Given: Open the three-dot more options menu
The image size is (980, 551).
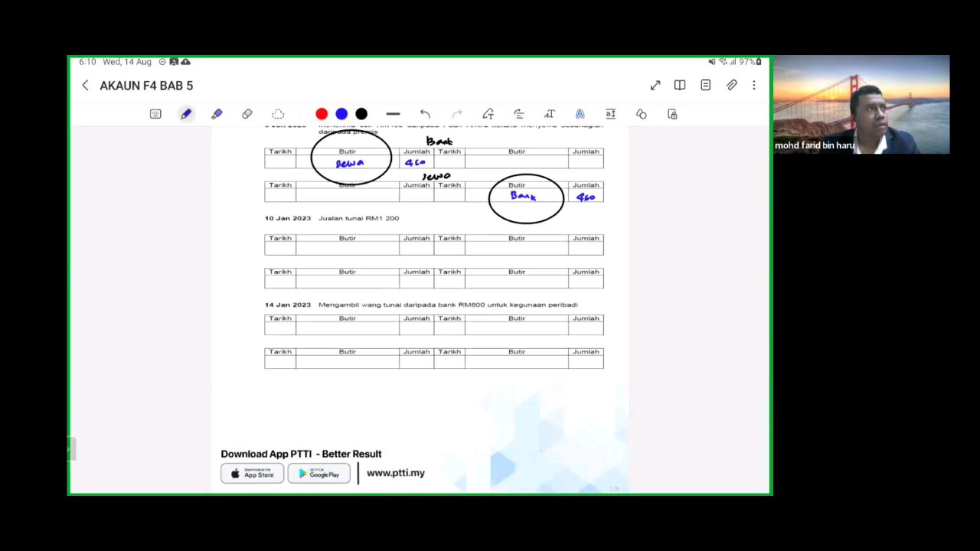Looking at the screenshot, I should (x=754, y=86).
